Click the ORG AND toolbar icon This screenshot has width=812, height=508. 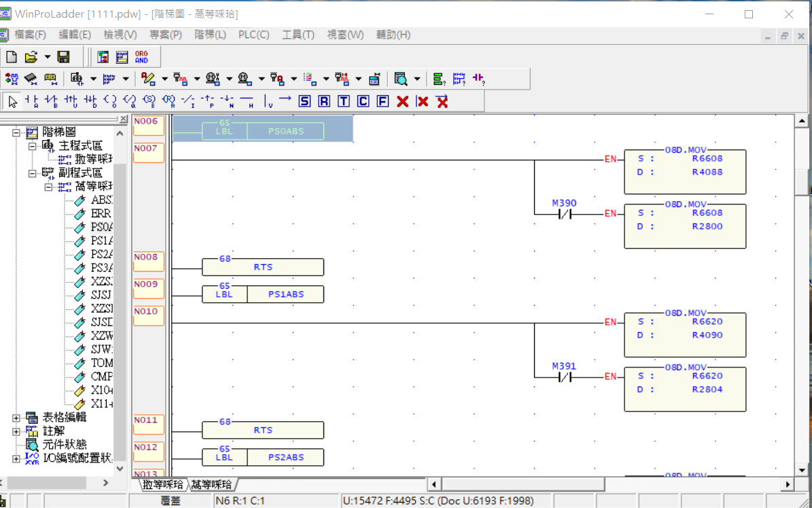tap(141, 57)
